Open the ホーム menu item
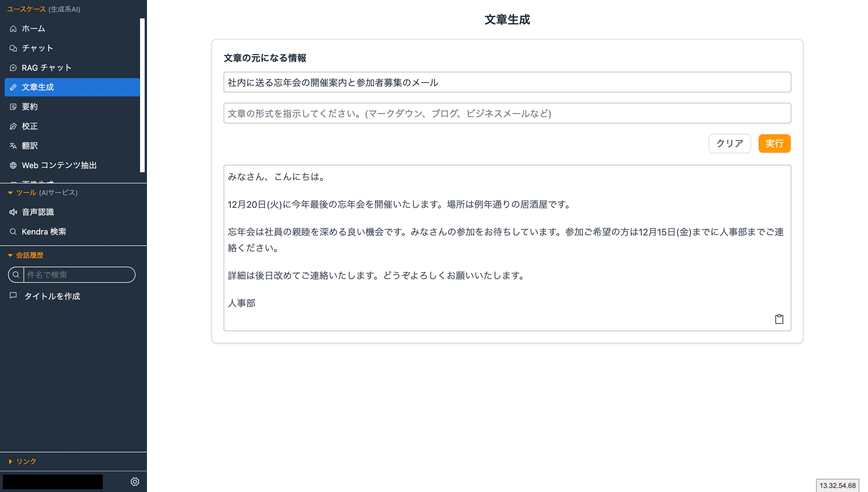The image size is (868, 492). point(72,29)
